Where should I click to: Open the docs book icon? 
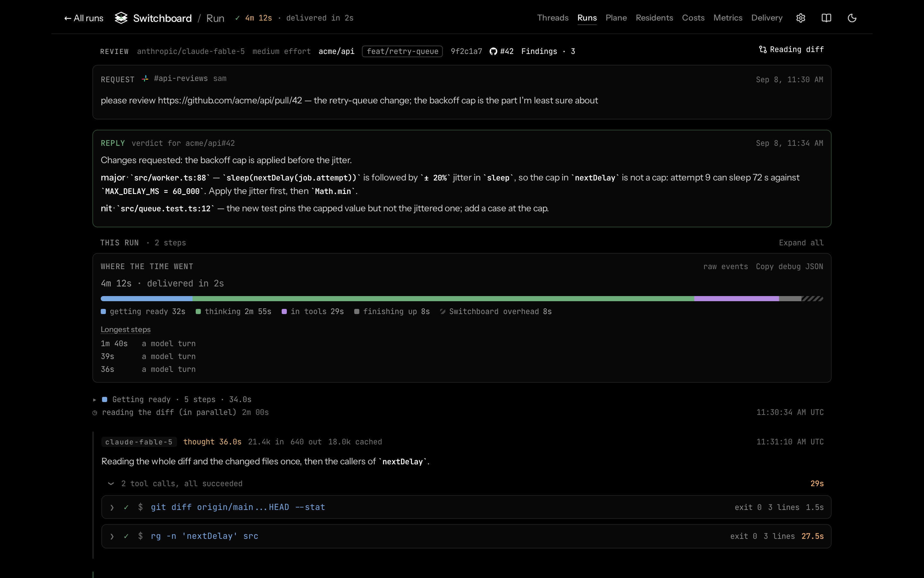coord(826,18)
